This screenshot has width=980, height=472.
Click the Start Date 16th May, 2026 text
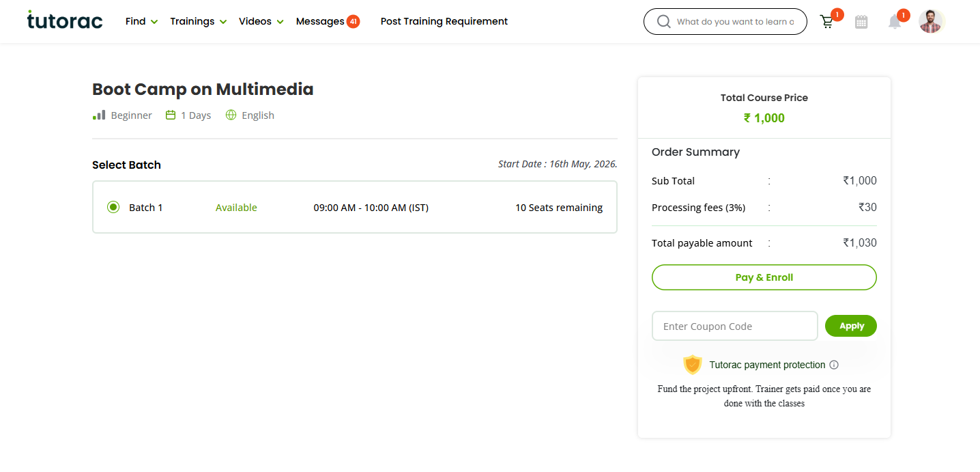coord(558,164)
